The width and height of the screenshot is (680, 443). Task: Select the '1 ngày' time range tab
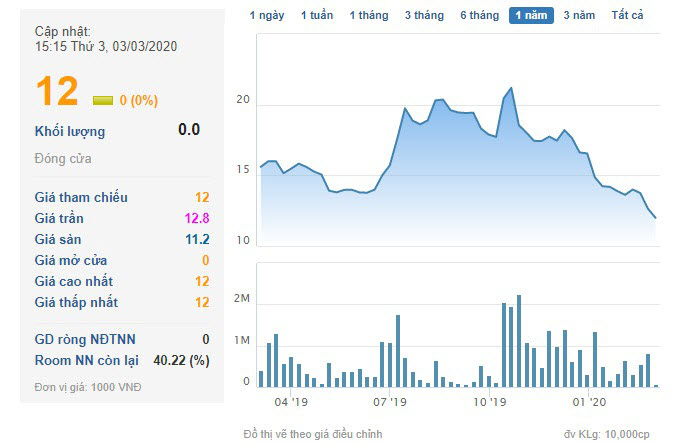(x=266, y=15)
